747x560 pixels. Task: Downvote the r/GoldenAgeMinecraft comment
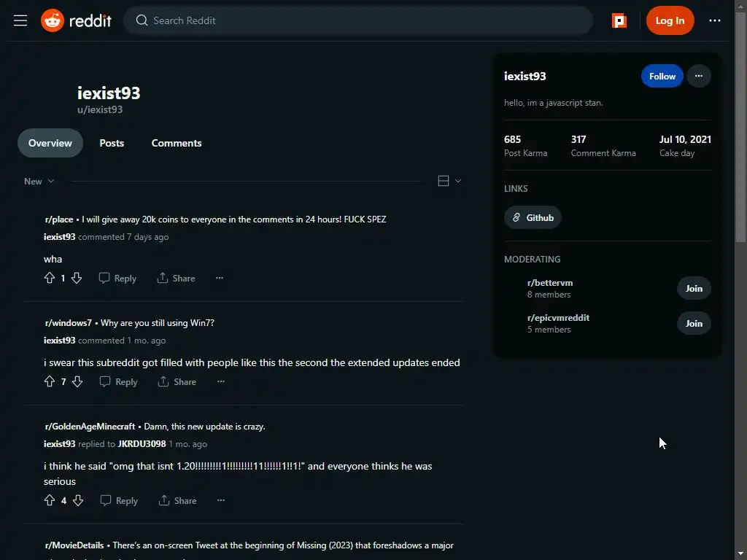[x=78, y=500]
